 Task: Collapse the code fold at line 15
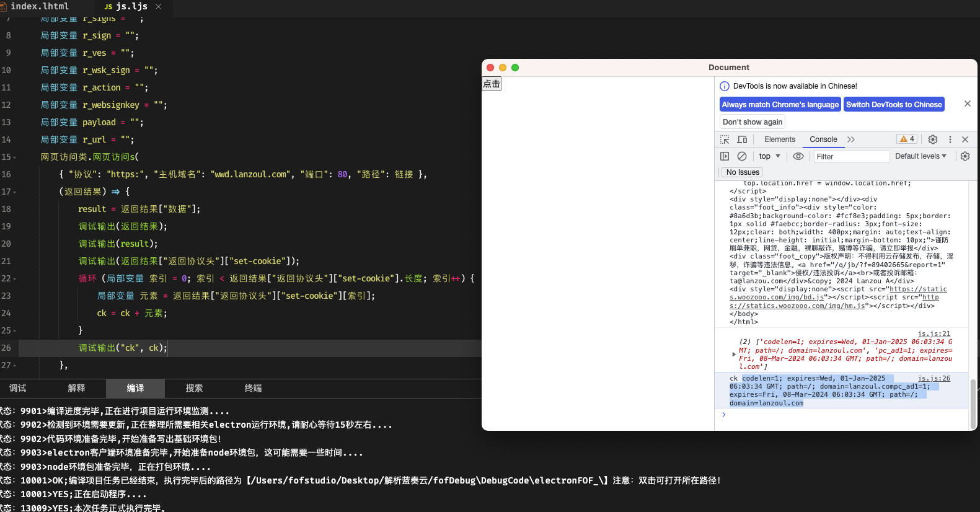15,157
